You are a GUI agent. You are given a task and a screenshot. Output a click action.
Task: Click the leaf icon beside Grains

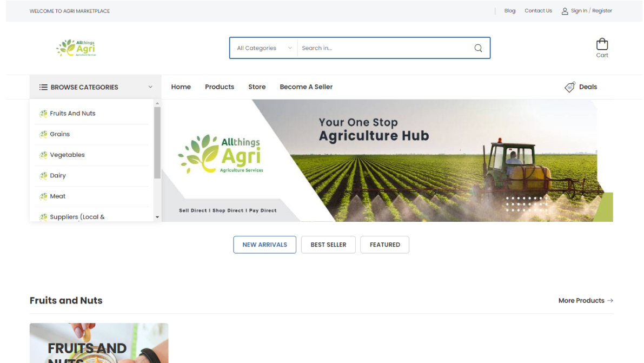click(43, 134)
